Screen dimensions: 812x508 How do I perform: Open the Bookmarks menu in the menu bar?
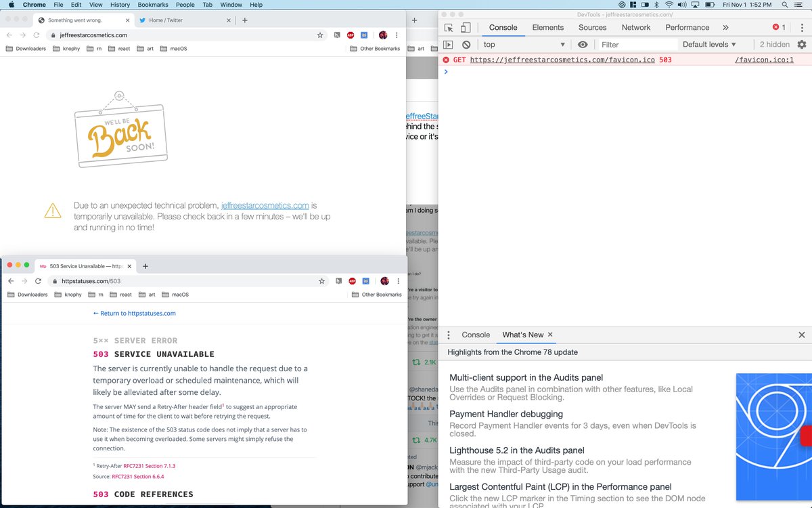click(152, 5)
